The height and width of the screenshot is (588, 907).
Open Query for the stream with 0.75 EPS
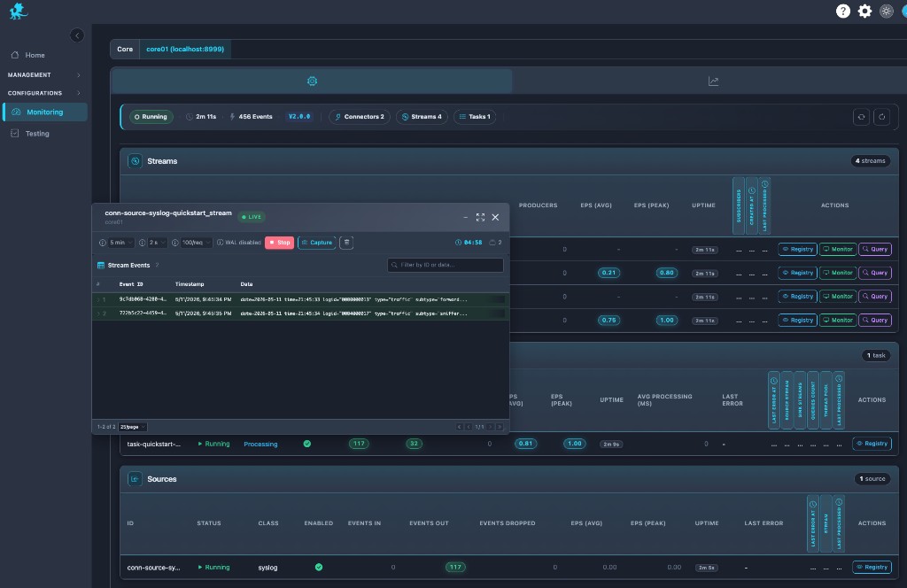[874, 321]
